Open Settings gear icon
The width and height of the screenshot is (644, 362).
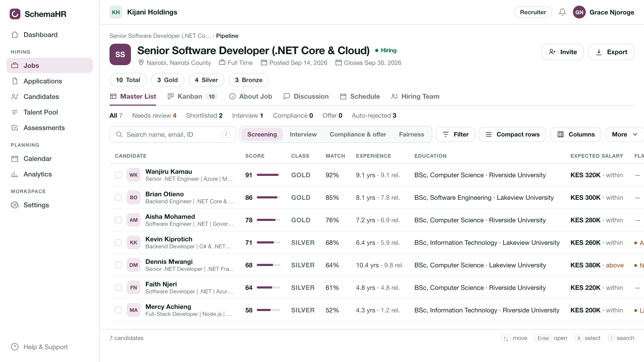(15, 205)
